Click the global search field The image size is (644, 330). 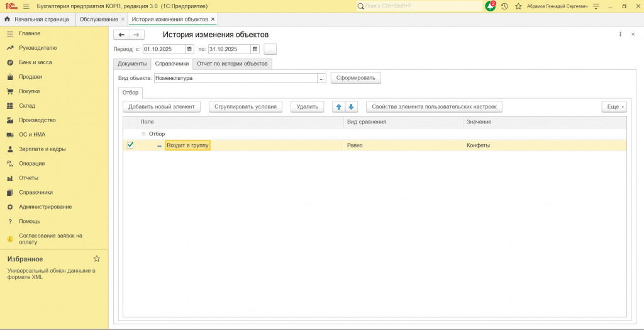click(x=419, y=6)
